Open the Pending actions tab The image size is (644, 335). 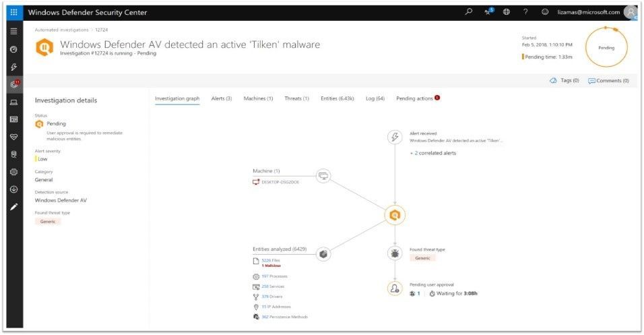click(x=418, y=98)
